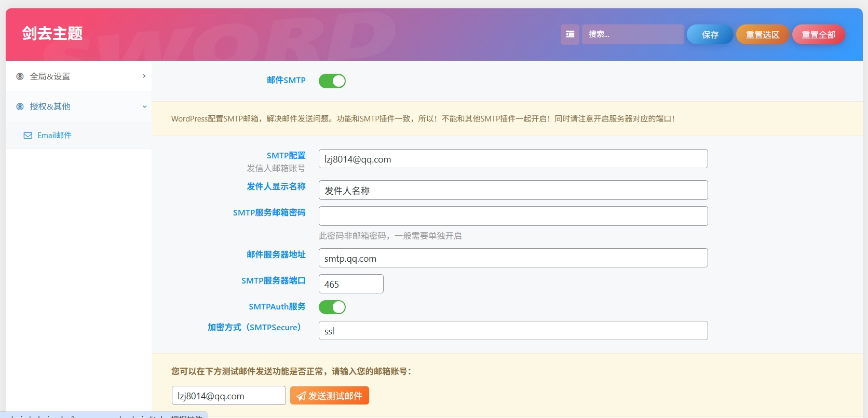Focus the 搜索 search box in header
Viewport: 868px width, 418px height.
click(x=632, y=34)
